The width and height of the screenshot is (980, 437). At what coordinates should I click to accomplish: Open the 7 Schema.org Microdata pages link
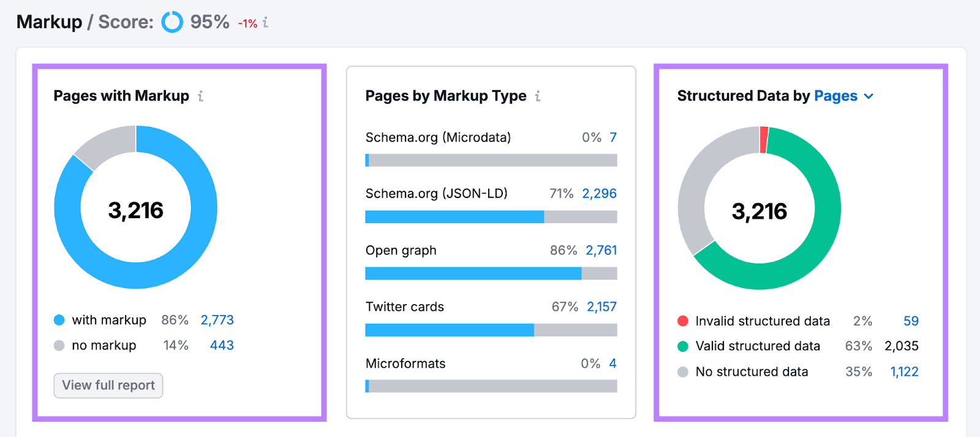(612, 137)
